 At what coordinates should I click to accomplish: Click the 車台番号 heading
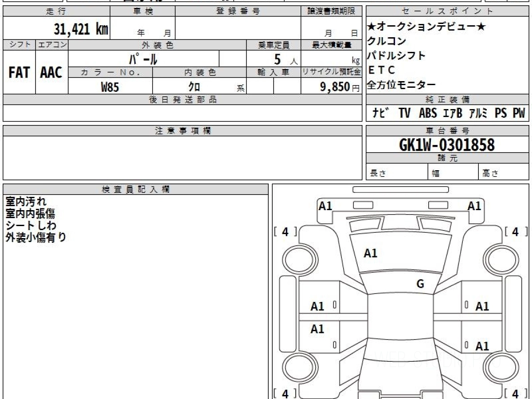coord(447,131)
